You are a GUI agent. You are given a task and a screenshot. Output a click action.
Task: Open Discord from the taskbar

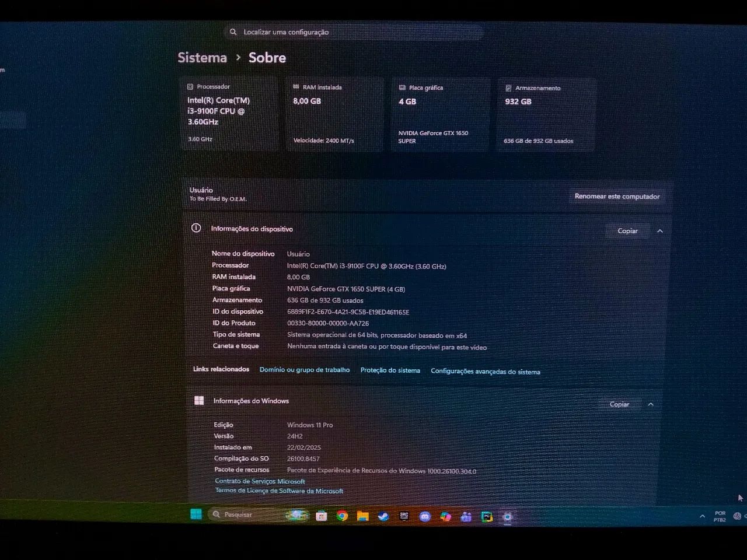click(x=425, y=517)
